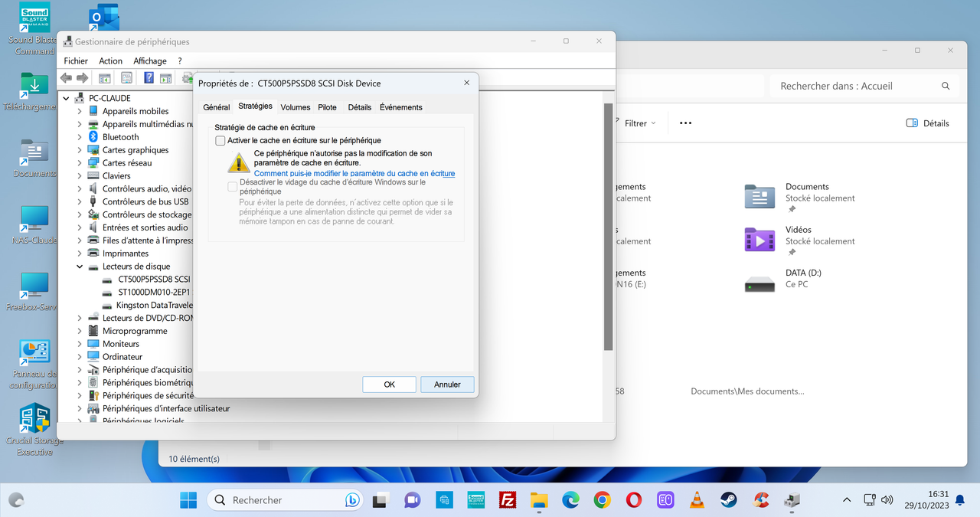Select the Kingston DataTraveler disk entry

146,305
